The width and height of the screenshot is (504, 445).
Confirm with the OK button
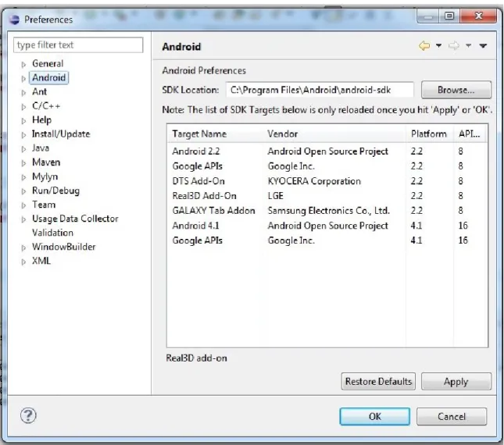tap(375, 416)
